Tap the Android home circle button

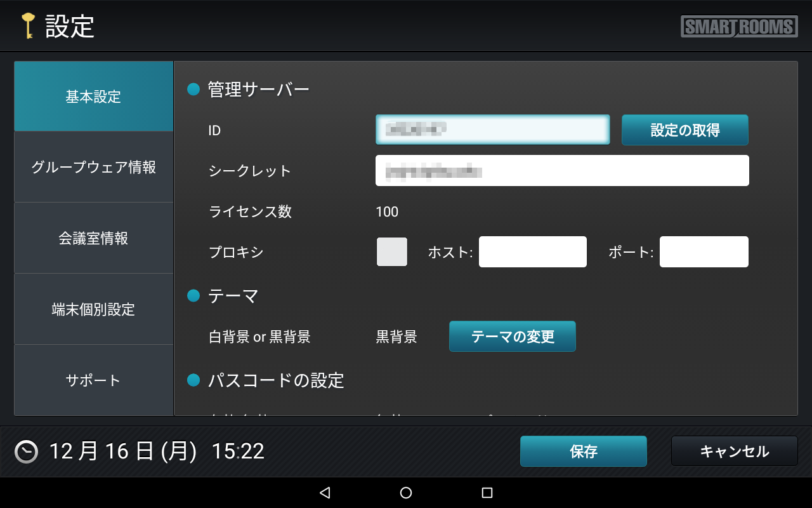tap(406, 493)
